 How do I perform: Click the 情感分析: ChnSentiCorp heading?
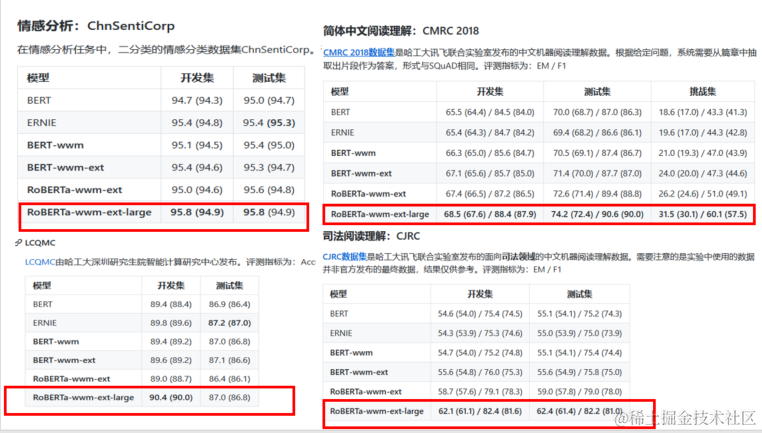click(x=96, y=26)
